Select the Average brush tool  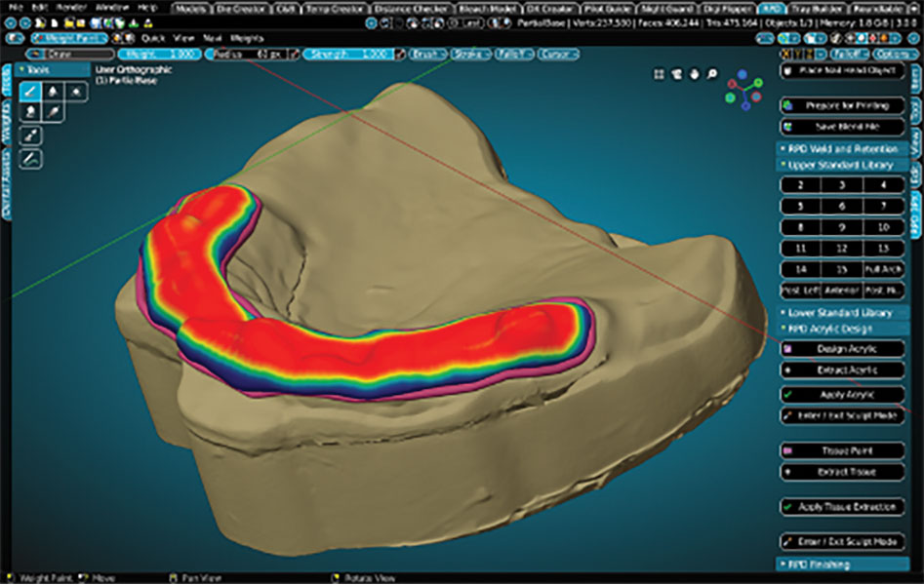point(74,91)
